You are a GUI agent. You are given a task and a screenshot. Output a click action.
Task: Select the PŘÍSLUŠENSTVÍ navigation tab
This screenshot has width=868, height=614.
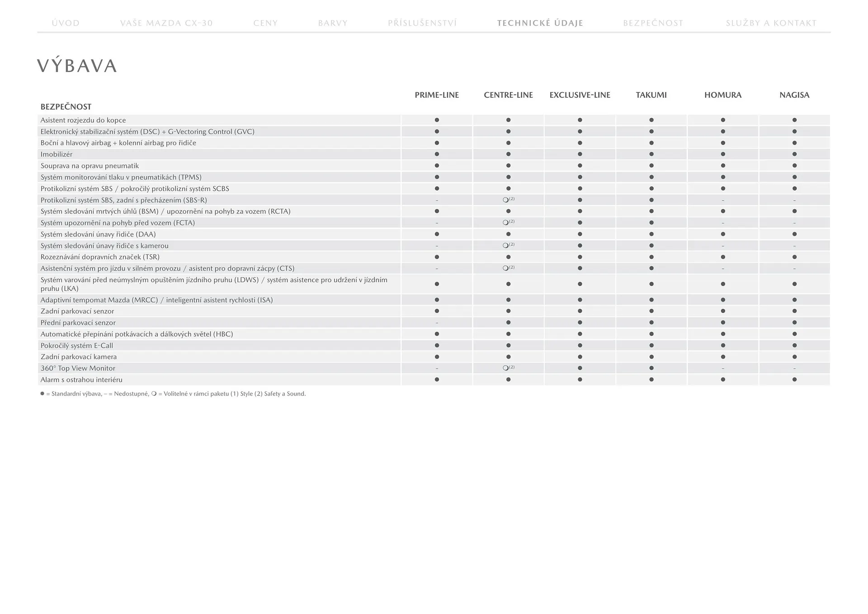pos(422,23)
